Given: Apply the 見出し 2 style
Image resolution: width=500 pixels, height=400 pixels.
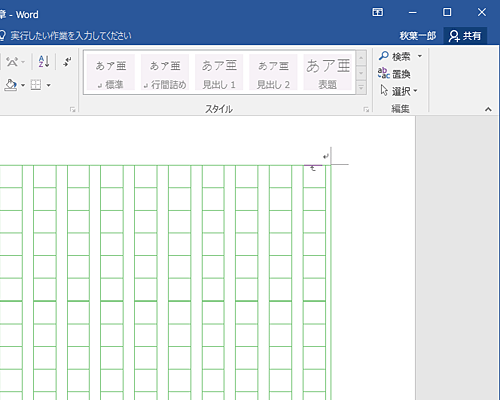Looking at the screenshot, I should click(x=273, y=72).
